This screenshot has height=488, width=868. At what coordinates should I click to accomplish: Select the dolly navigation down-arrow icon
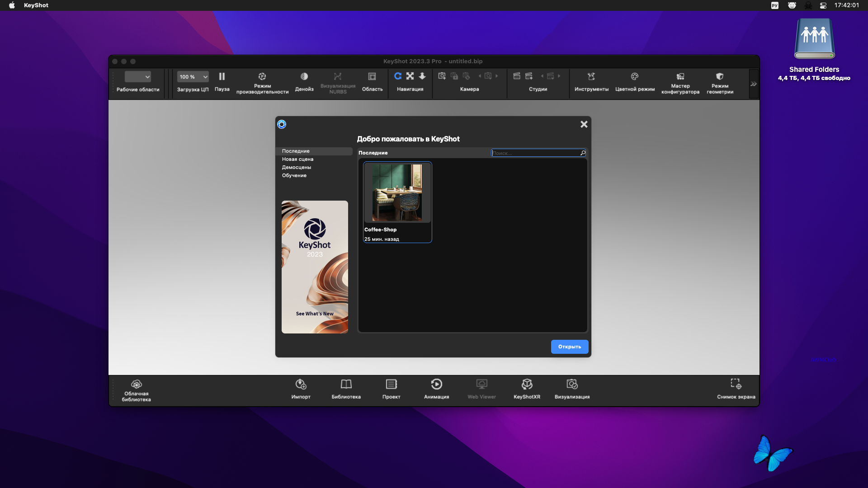(x=422, y=76)
